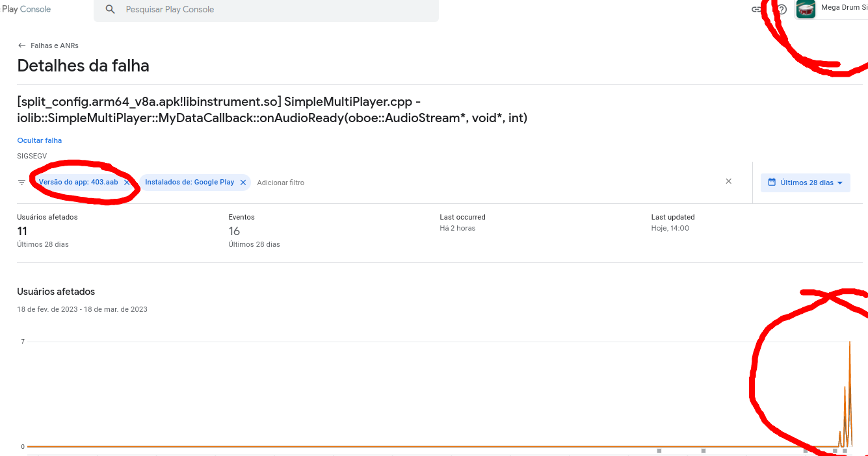Open the Versão do app filter chip
868x456 pixels.
coord(77,182)
